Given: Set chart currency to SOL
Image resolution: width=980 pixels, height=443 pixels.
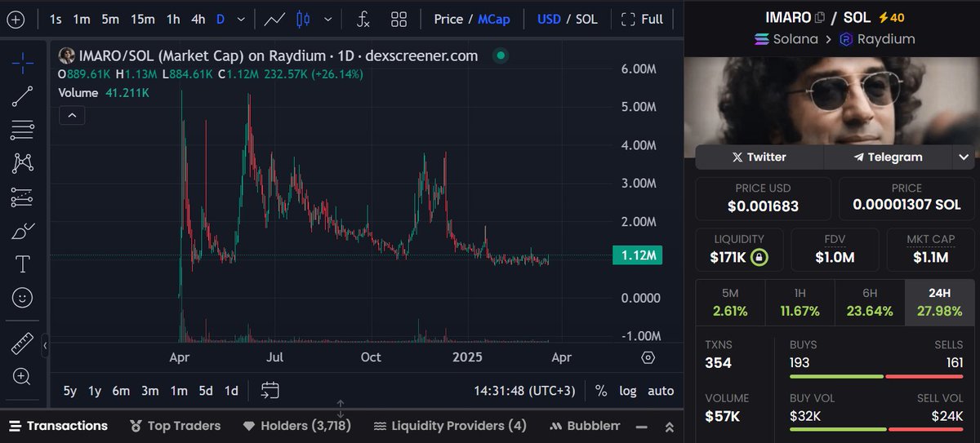Looking at the screenshot, I should click(586, 19).
